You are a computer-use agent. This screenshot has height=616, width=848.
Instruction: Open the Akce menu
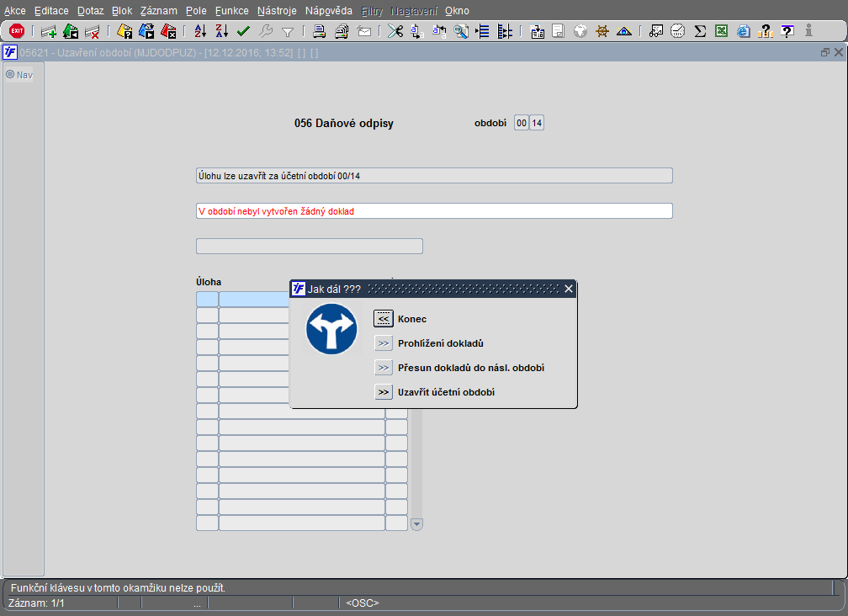(15, 11)
